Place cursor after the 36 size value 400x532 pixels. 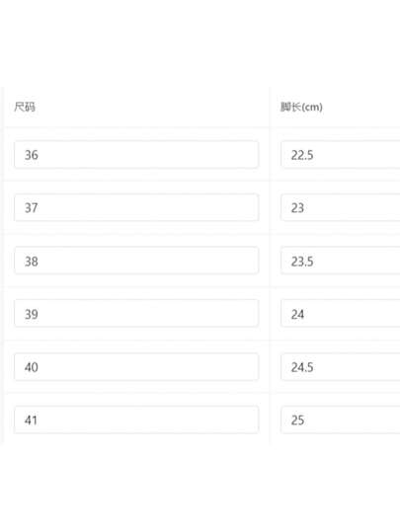(40, 155)
